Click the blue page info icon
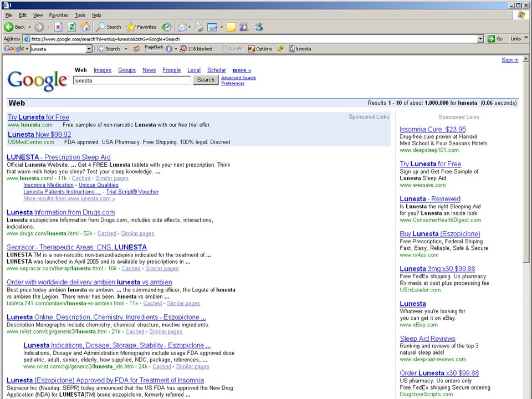The height and width of the screenshot is (399, 532). coord(169,49)
